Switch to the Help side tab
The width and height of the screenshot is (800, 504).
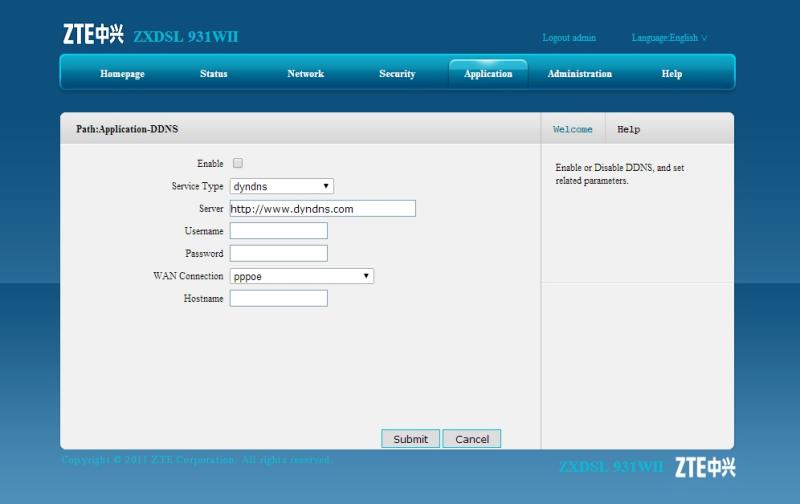pyautogui.click(x=629, y=129)
